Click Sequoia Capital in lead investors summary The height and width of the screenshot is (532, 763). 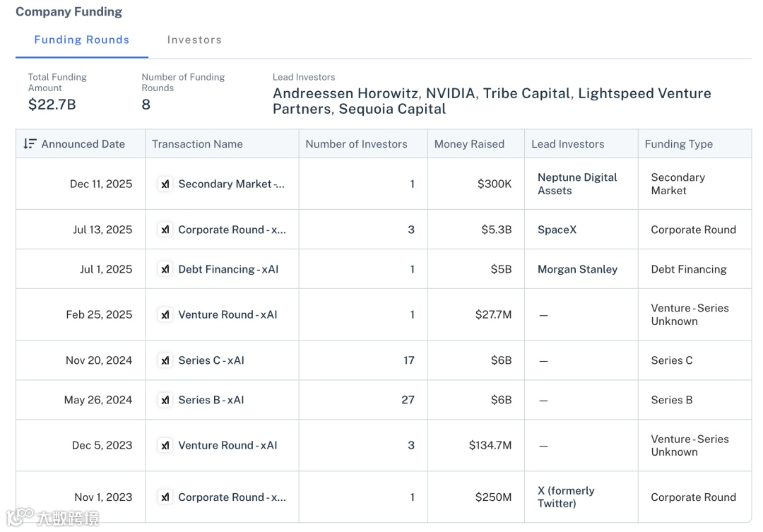coord(392,109)
